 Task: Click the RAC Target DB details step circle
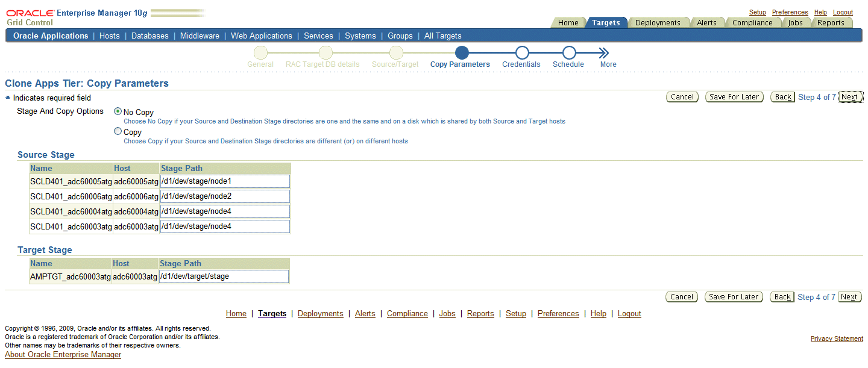(325, 53)
